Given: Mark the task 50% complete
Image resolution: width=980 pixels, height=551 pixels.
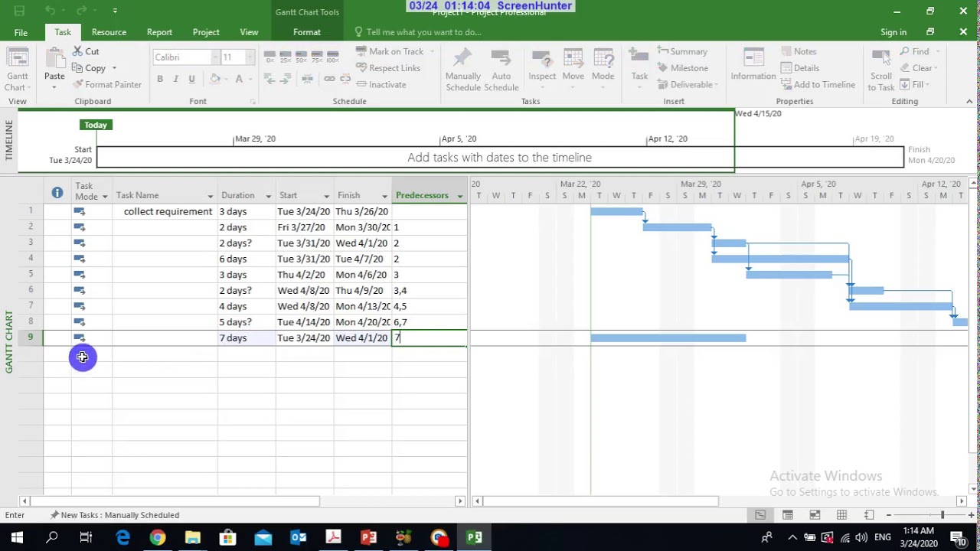Looking at the screenshot, I should pos(301,57).
